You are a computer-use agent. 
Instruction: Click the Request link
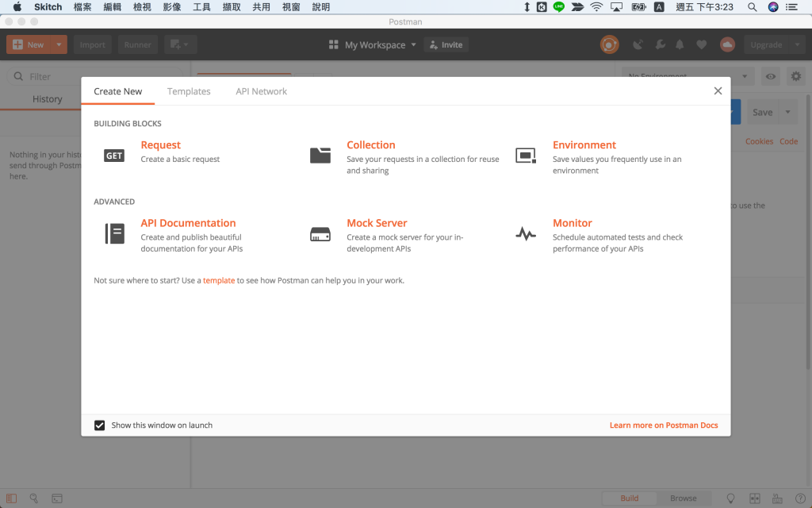point(160,144)
